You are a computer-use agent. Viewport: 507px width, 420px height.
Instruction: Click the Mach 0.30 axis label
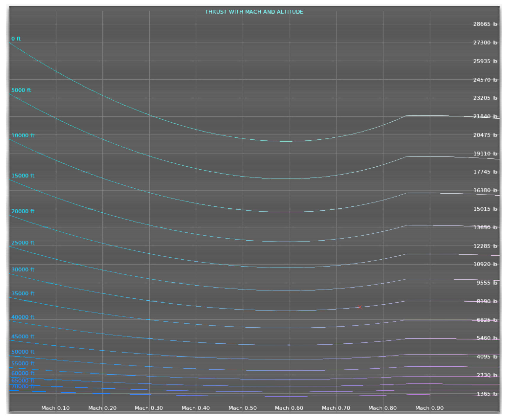[149, 408]
